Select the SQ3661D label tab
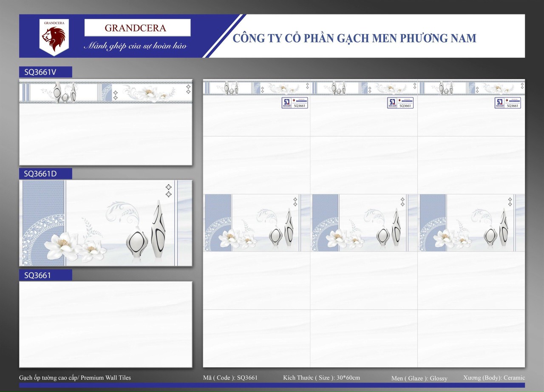544x392 pixels. [x=45, y=173]
